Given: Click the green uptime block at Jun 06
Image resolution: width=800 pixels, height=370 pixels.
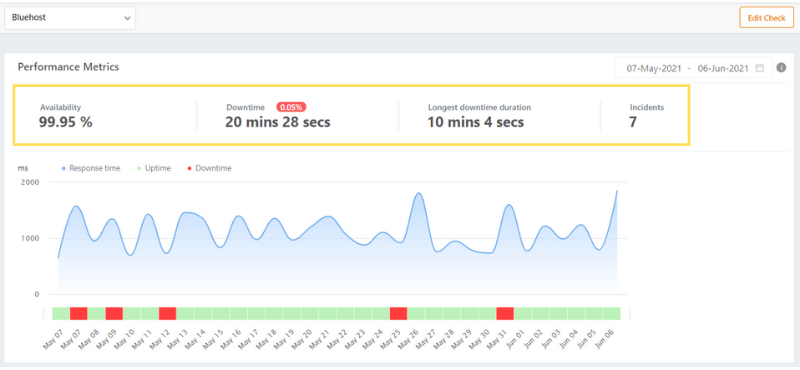Looking at the screenshot, I should pos(612,313).
